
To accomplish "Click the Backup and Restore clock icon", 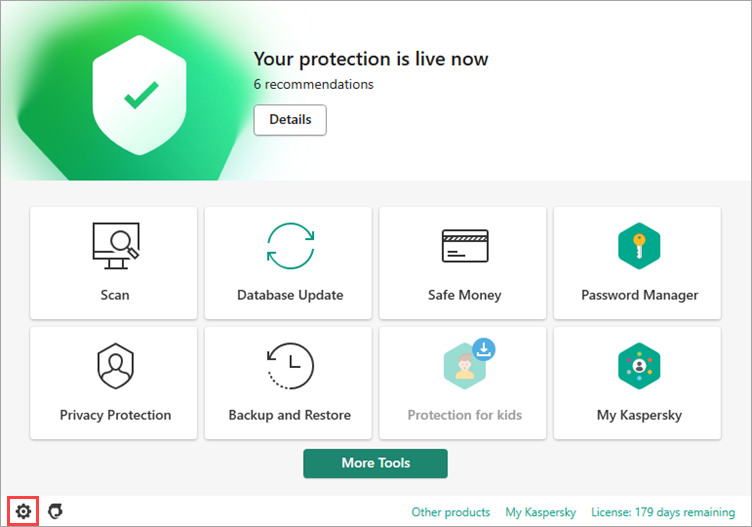I will click(290, 365).
